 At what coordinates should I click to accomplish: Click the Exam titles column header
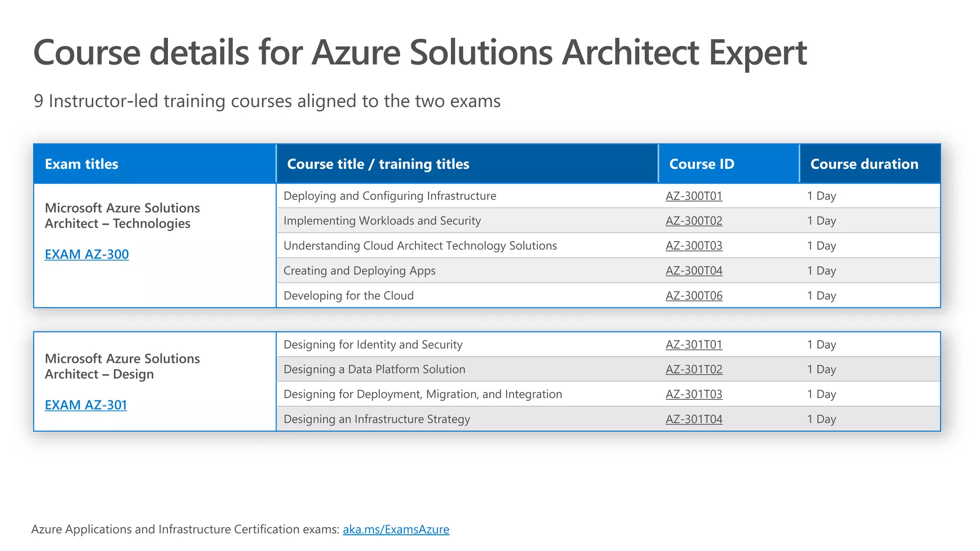pos(155,164)
